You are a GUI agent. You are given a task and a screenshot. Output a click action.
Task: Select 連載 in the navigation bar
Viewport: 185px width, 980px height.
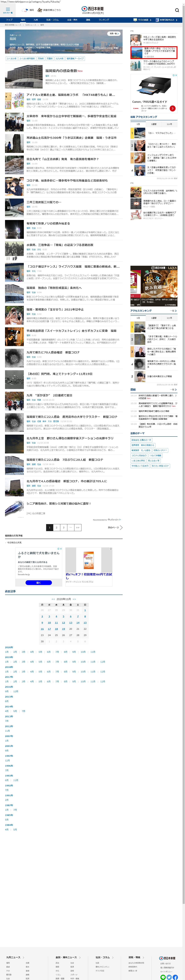(x=88, y=20)
